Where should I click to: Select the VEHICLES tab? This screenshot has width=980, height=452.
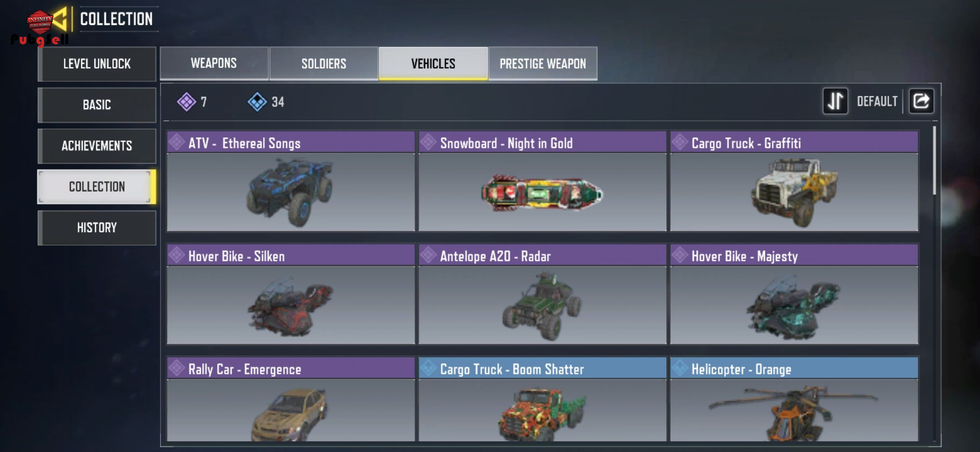tap(433, 63)
